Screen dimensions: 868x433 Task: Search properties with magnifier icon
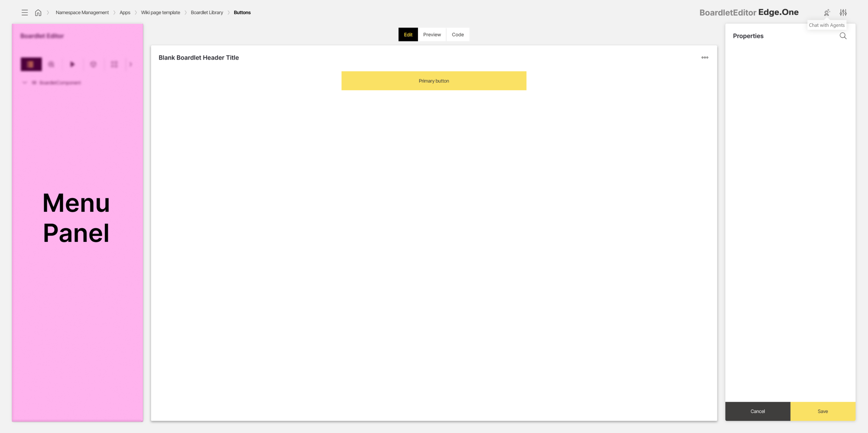point(843,36)
